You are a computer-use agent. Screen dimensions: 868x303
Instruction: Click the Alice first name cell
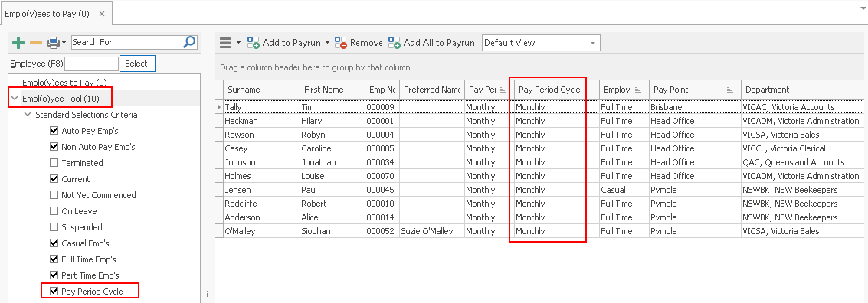[x=332, y=217]
